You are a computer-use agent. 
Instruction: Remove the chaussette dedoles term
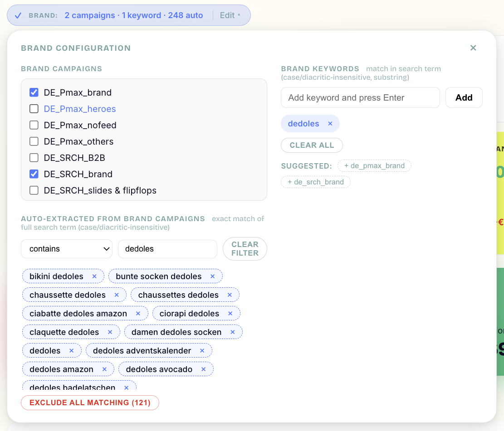click(117, 295)
